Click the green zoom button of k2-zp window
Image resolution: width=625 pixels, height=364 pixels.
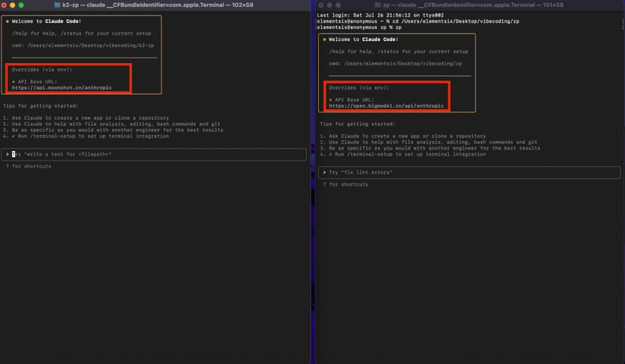(x=21, y=5)
